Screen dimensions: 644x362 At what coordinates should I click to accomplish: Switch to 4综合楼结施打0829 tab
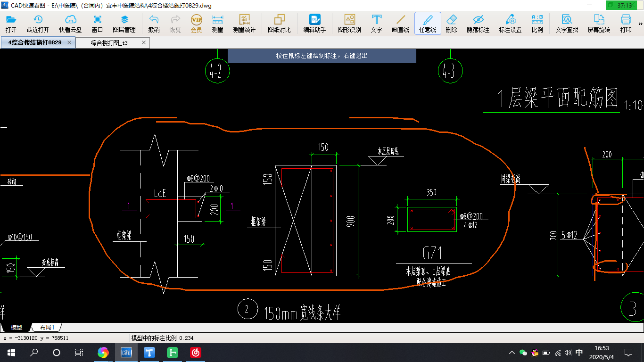pyautogui.click(x=34, y=42)
